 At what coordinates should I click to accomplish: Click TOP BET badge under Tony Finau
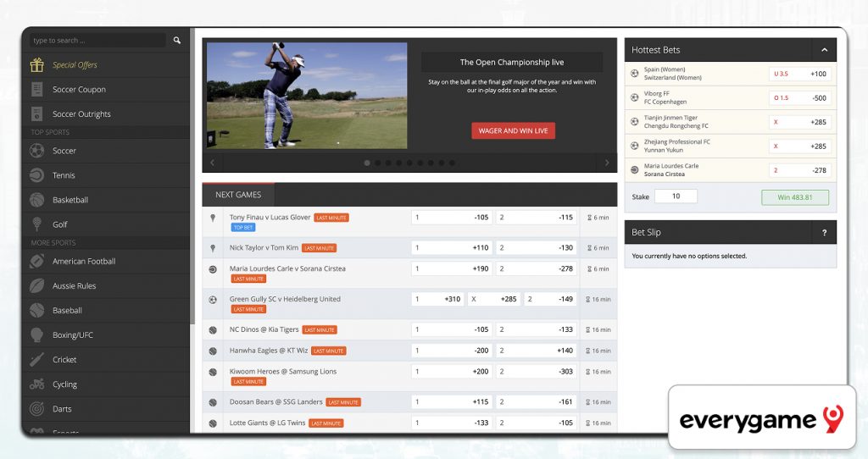coord(243,228)
